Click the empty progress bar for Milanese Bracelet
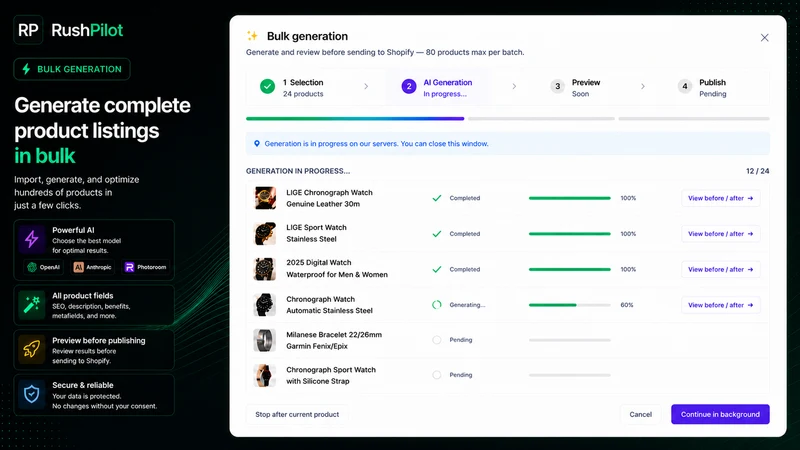The width and height of the screenshot is (800, 450). click(x=569, y=340)
